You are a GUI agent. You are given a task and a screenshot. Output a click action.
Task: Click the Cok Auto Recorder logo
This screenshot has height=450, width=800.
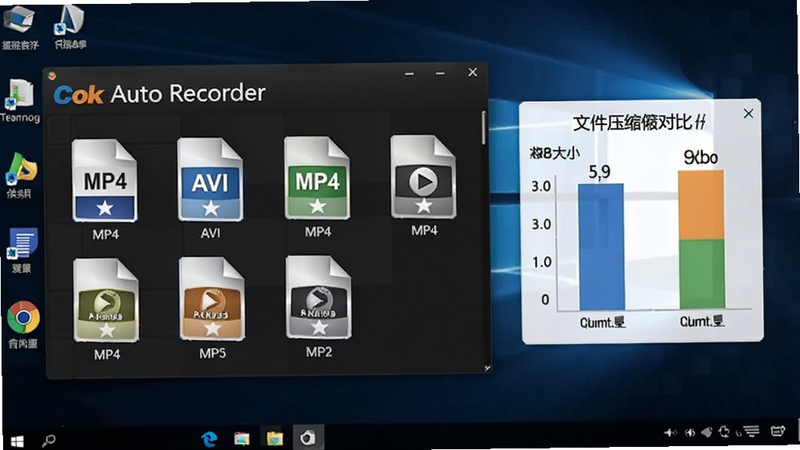coord(79,95)
